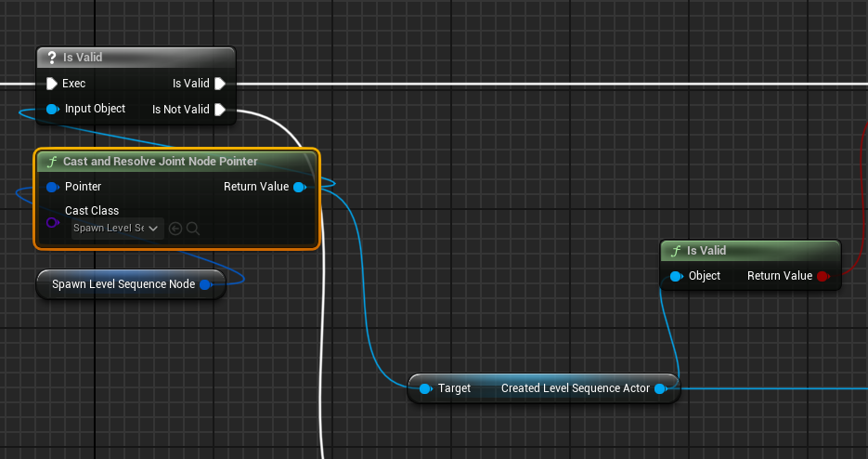Click the function f icon on Cast node header
The width and height of the screenshot is (868, 459).
pyautogui.click(x=52, y=162)
